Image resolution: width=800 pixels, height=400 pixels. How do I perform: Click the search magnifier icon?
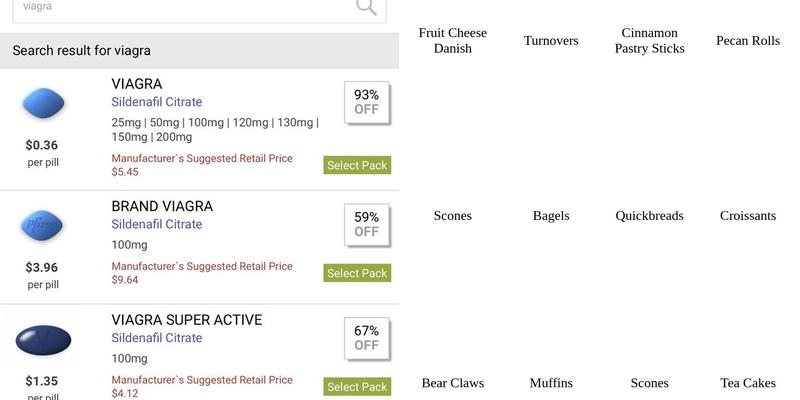366,7
